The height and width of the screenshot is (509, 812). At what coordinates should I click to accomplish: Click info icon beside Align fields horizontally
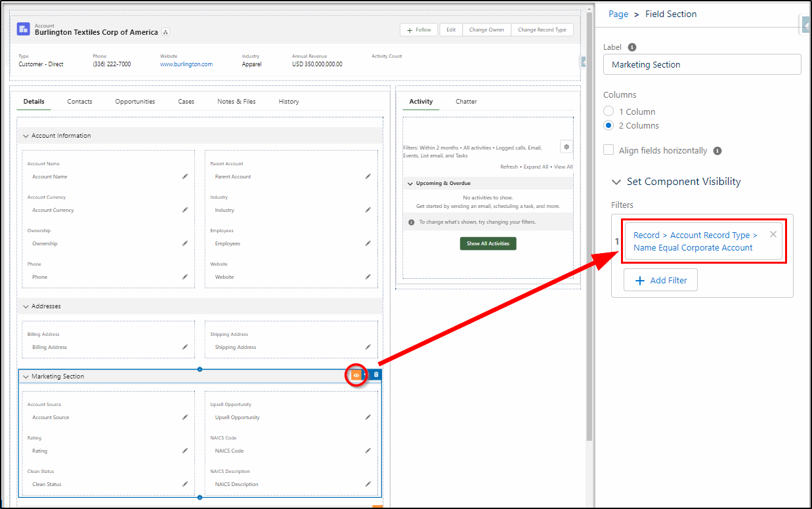[x=717, y=150]
